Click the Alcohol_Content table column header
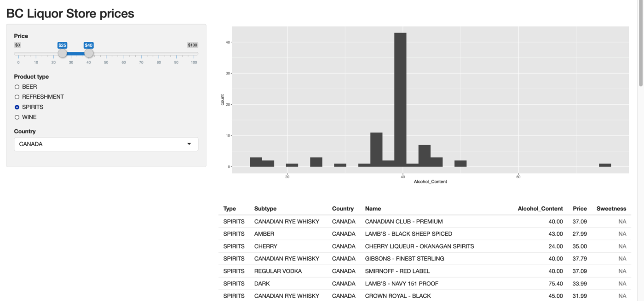This screenshot has height=301, width=644. click(x=540, y=209)
